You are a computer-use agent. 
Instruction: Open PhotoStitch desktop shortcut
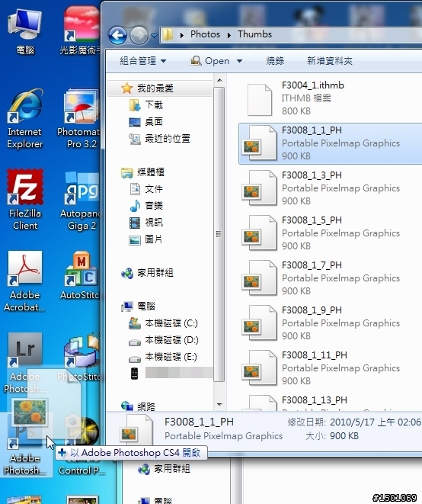(80, 356)
